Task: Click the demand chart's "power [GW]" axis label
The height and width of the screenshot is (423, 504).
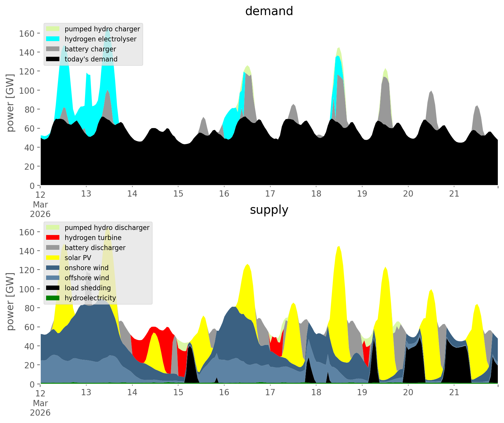Action: [10, 103]
